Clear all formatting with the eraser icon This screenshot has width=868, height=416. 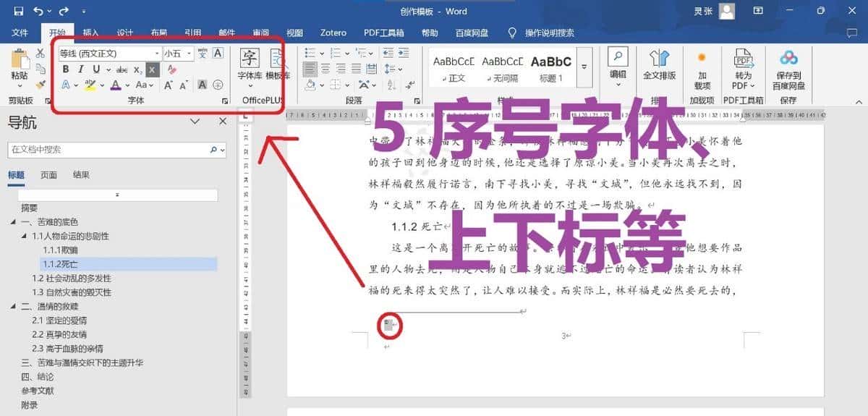(172, 69)
